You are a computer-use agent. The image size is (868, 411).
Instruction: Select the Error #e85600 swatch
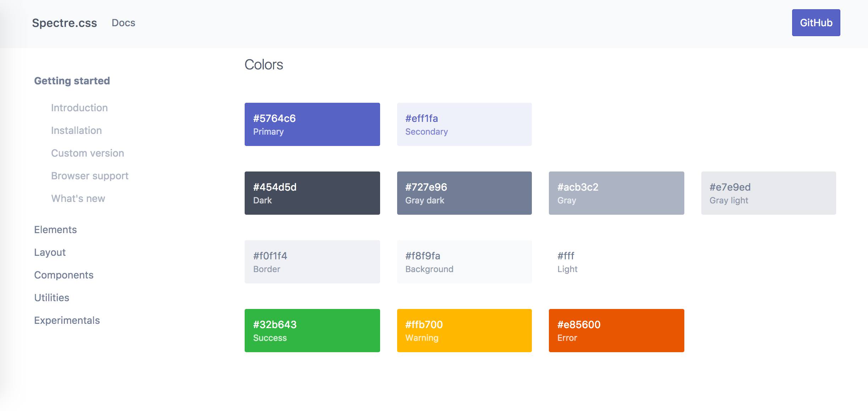pos(616,331)
